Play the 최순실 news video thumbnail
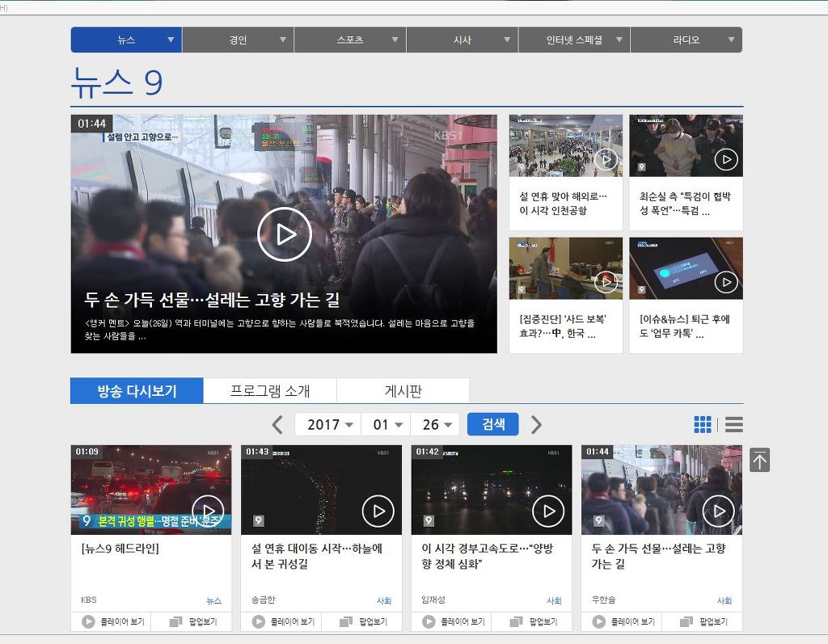 coord(725,159)
